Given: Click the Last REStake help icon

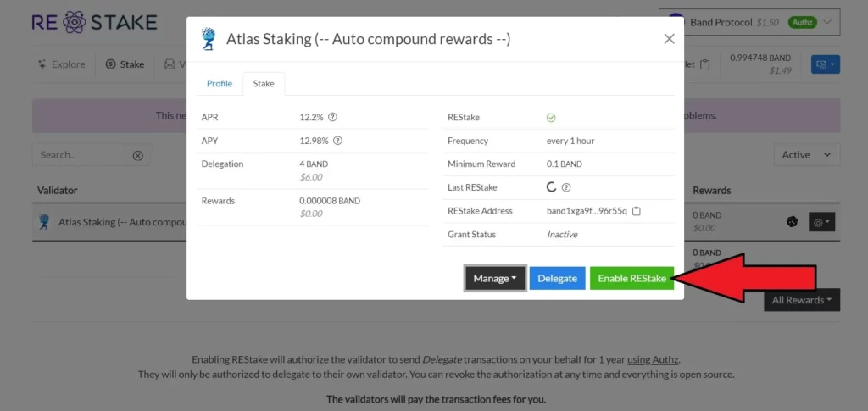Looking at the screenshot, I should tap(566, 187).
